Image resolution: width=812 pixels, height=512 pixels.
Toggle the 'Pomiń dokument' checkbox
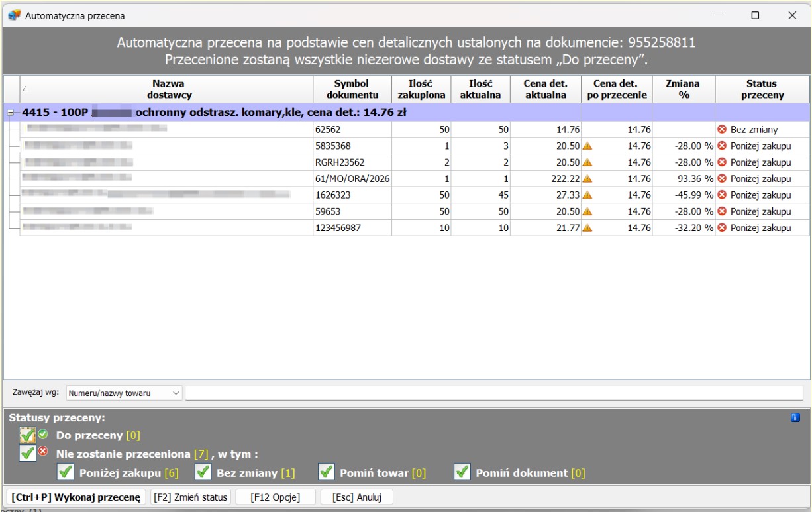click(462, 473)
